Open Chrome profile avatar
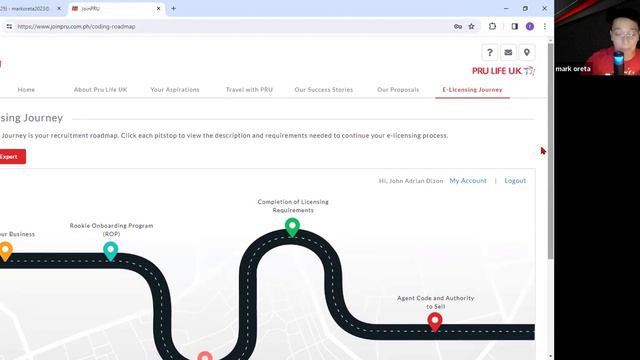 pyautogui.click(x=530, y=27)
